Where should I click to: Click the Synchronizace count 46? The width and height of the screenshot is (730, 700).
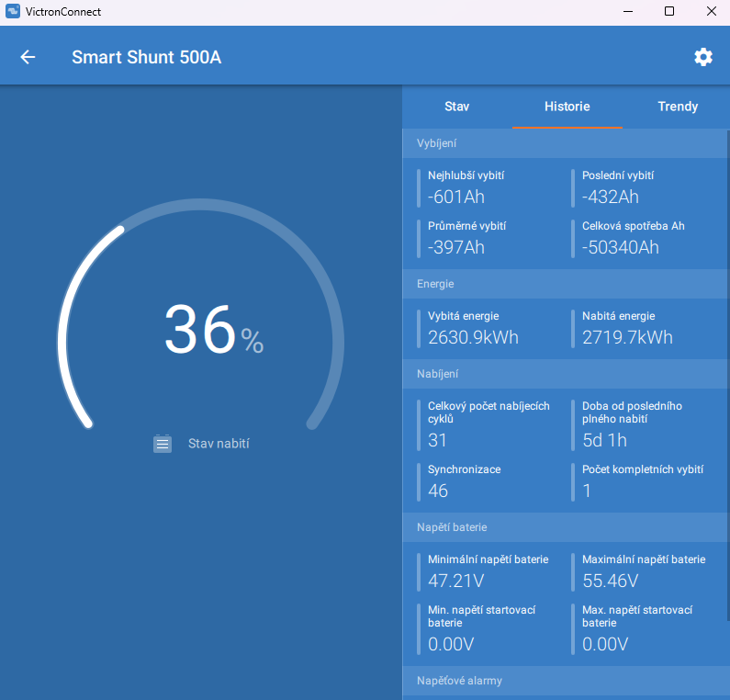tap(438, 491)
